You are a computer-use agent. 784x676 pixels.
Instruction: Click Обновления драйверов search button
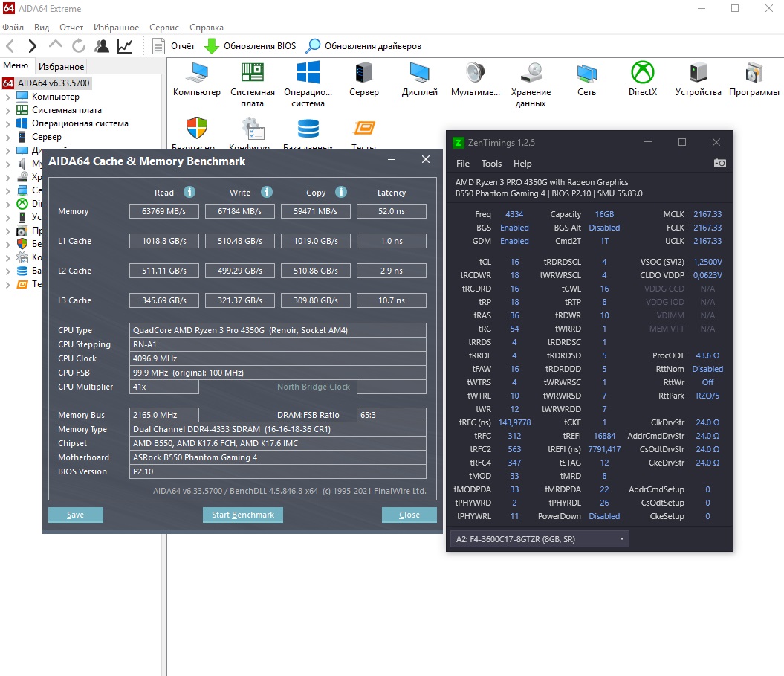point(363,46)
